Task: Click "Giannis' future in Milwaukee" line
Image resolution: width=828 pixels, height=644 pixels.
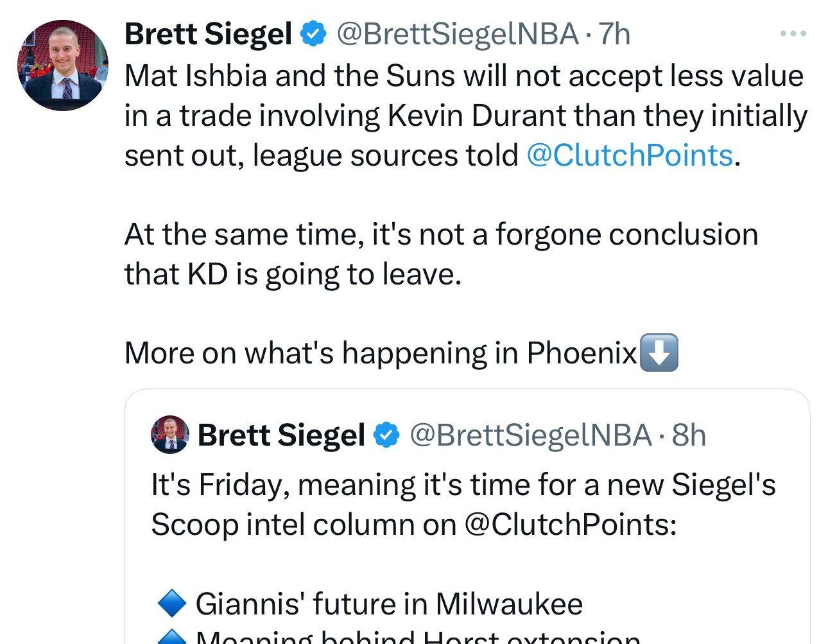Action: click(389, 604)
